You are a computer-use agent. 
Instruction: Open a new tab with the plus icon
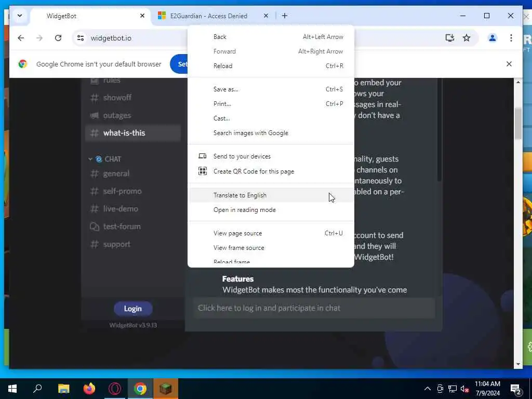pyautogui.click(x=285, y=16)
